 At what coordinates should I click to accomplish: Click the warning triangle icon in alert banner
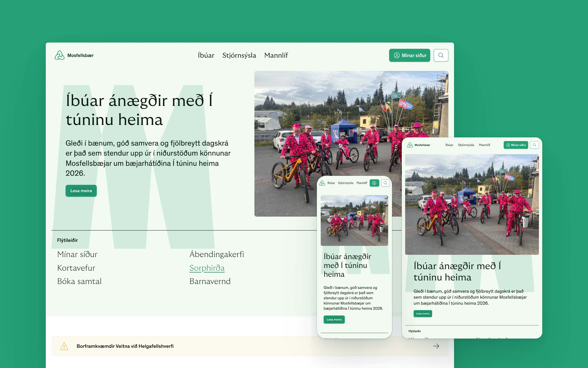(64, 346)
